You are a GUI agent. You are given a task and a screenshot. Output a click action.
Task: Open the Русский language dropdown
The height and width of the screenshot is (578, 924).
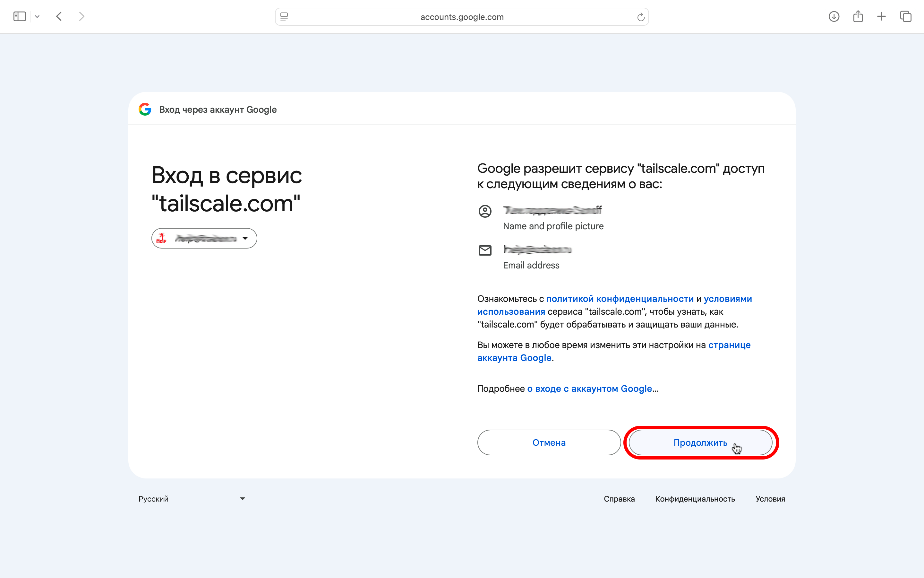[x=192, y=499]
